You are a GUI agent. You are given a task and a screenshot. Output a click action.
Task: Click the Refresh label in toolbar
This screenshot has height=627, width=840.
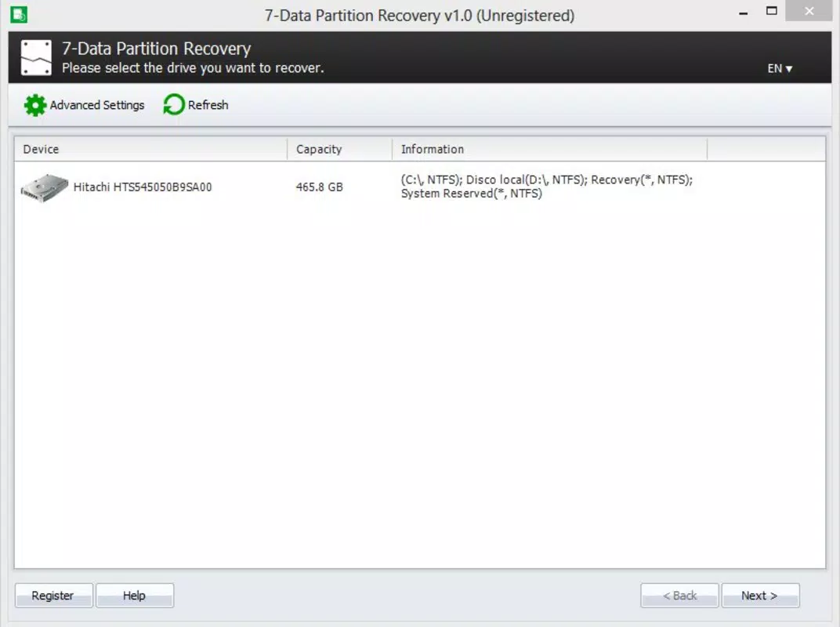coord(208,105)
